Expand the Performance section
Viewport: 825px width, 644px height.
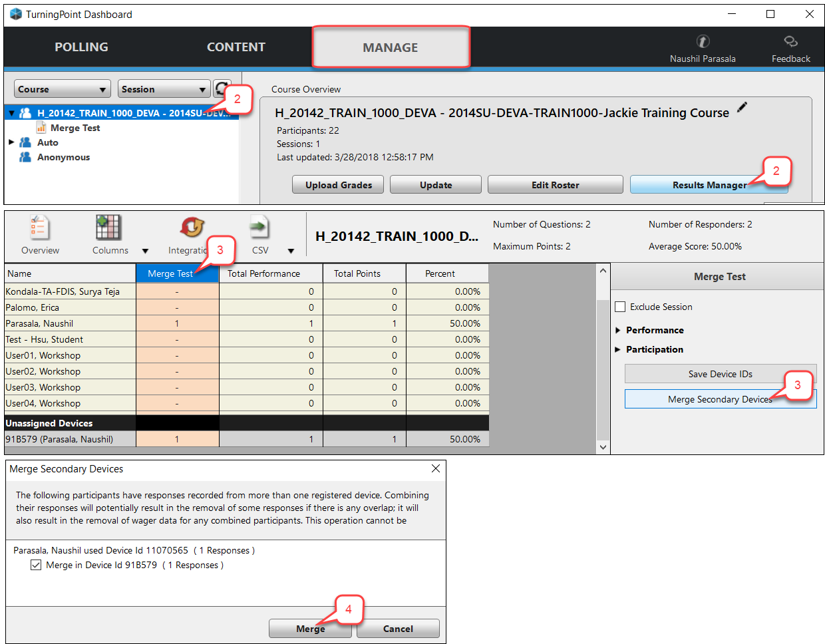tap(618, 330)
